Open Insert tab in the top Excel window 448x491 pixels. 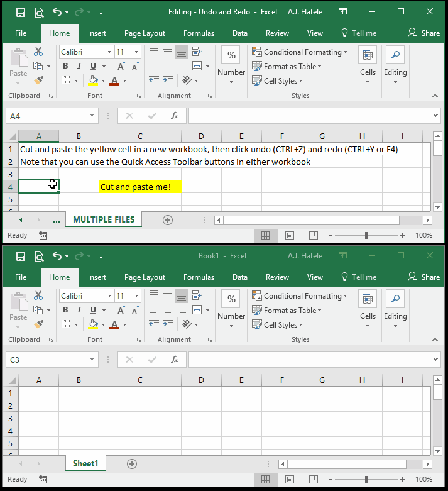[97, 33]
